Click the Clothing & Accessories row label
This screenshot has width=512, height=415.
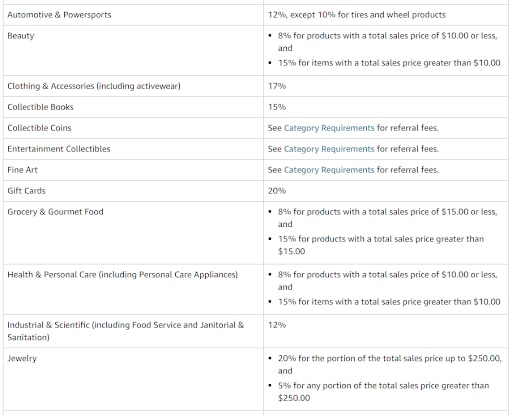[x=94, y=86]
